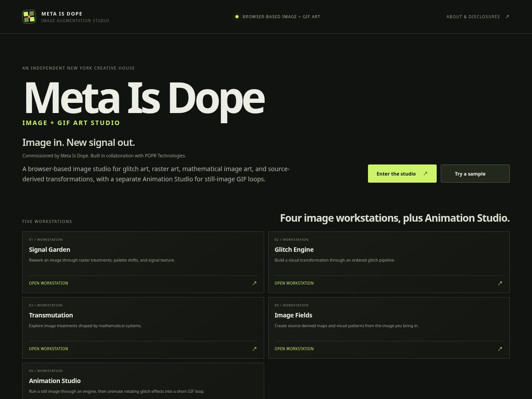Select the Signal Garden card title
Viewport: 532px width, 399px height.
coord(50,250)
